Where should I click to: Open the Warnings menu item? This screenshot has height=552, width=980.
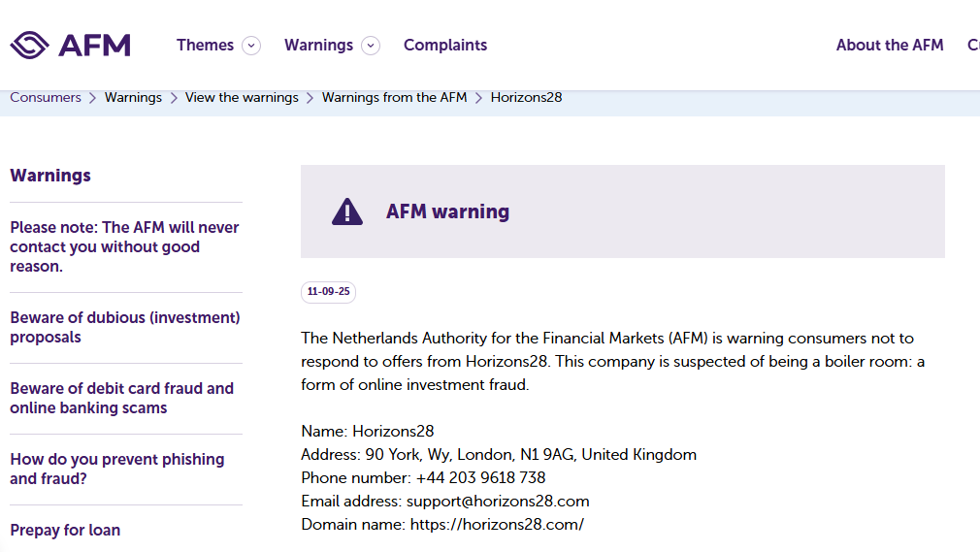319,45
